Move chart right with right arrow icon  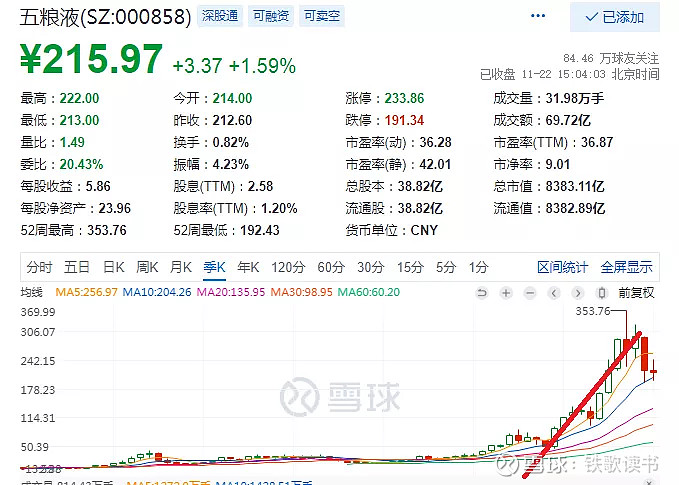[578, 293]
